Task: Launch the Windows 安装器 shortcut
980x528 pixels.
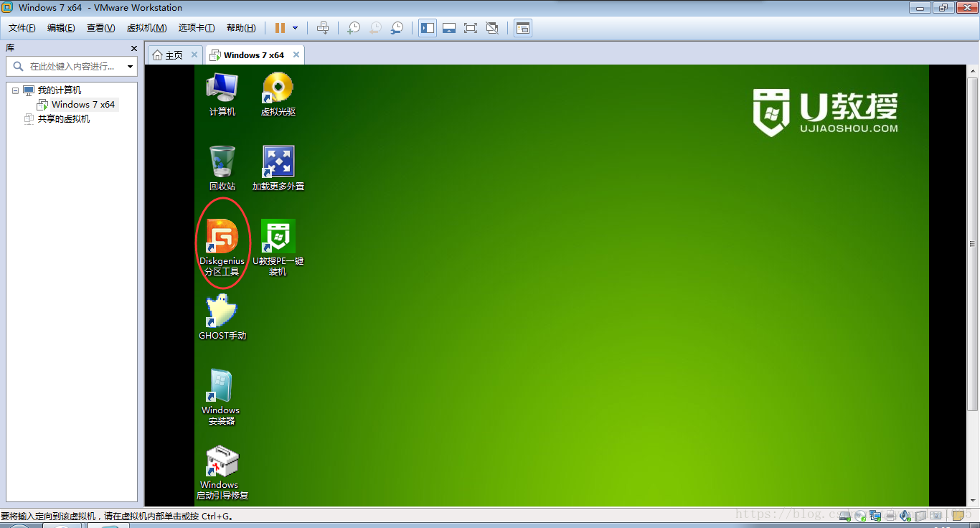Action: [221, 397]
